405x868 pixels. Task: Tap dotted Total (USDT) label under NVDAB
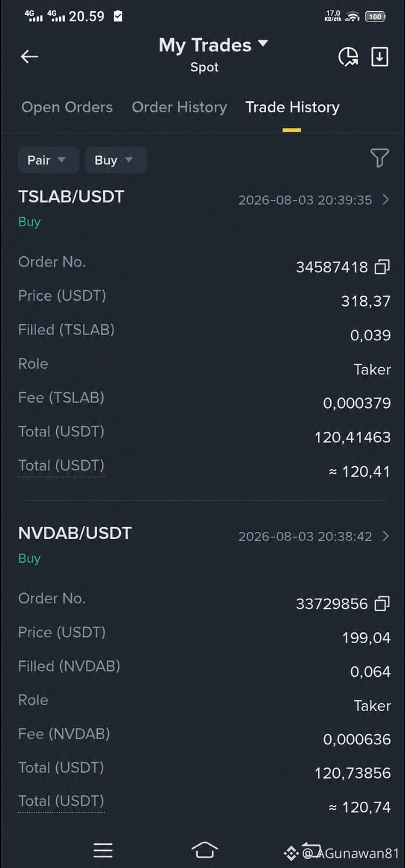(x=61, y=802)
